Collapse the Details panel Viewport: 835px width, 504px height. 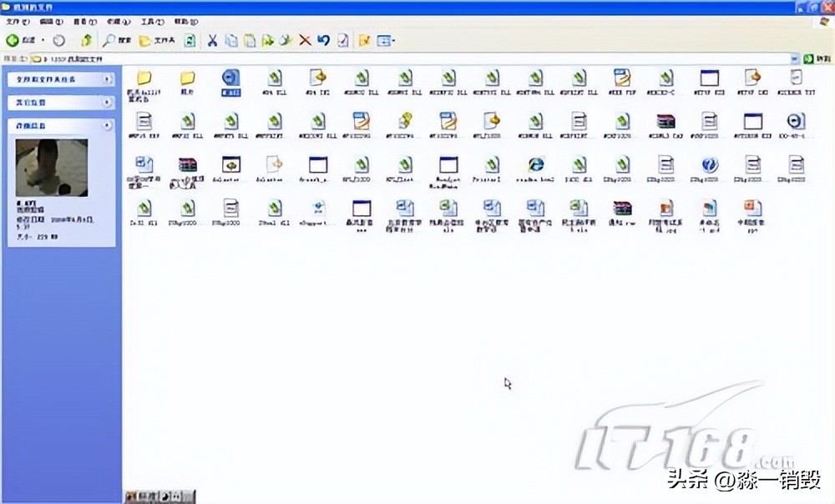[108, 126]
